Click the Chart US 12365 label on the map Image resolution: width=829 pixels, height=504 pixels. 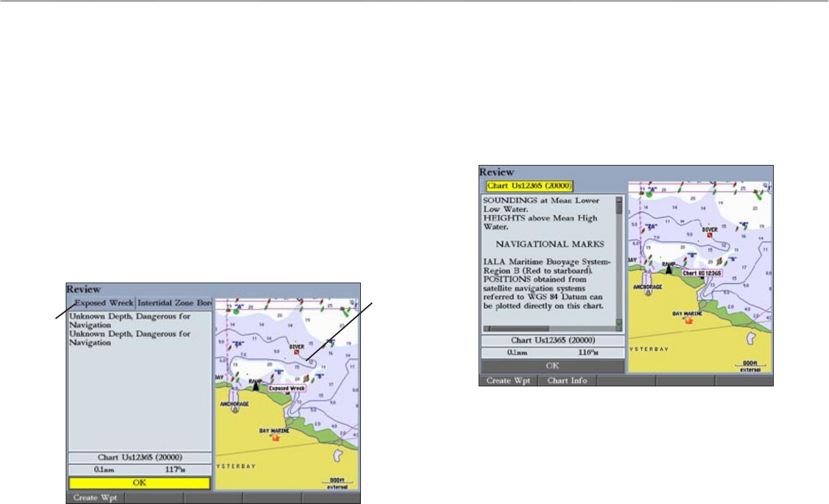(701, 272)
